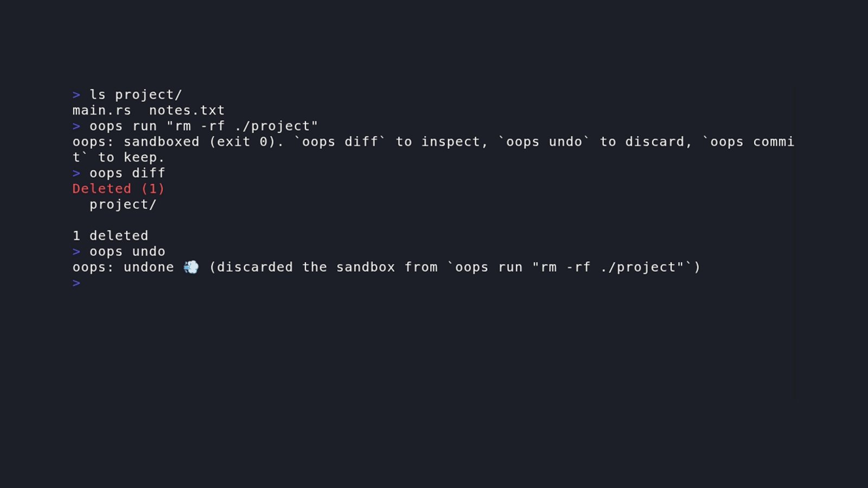Click the "to keep." wrapped line text

(131, 158)
